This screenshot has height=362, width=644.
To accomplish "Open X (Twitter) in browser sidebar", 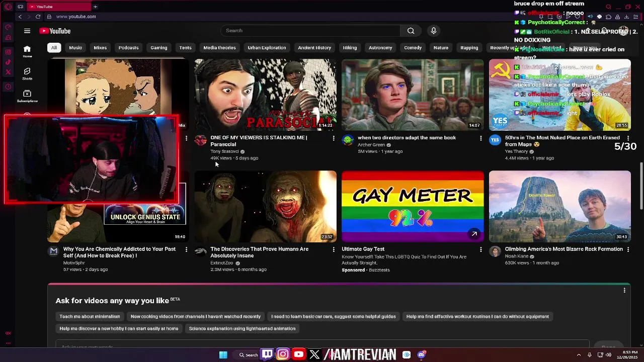I will (8, 72).
